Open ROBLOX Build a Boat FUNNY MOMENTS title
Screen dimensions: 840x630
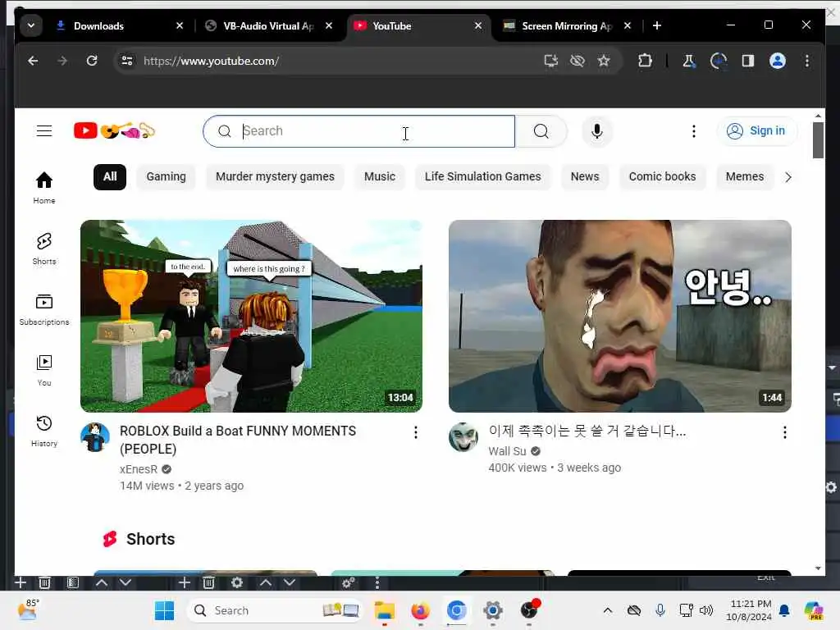[x=238, y=440]
